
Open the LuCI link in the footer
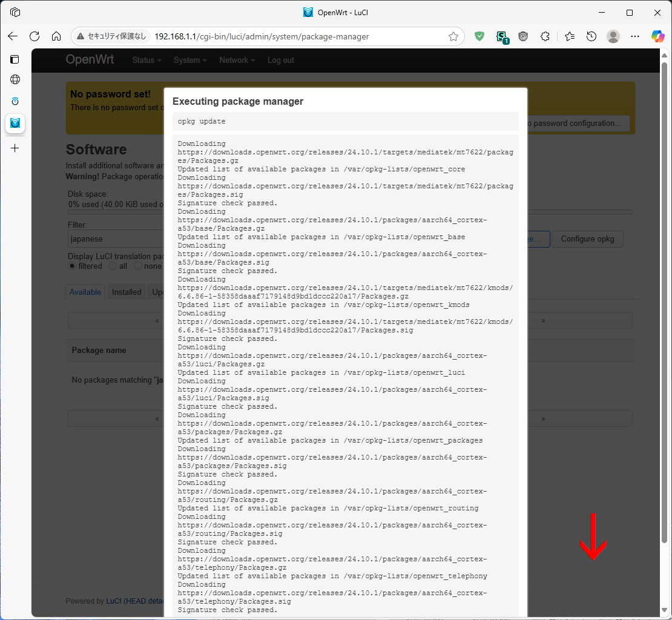113,601
